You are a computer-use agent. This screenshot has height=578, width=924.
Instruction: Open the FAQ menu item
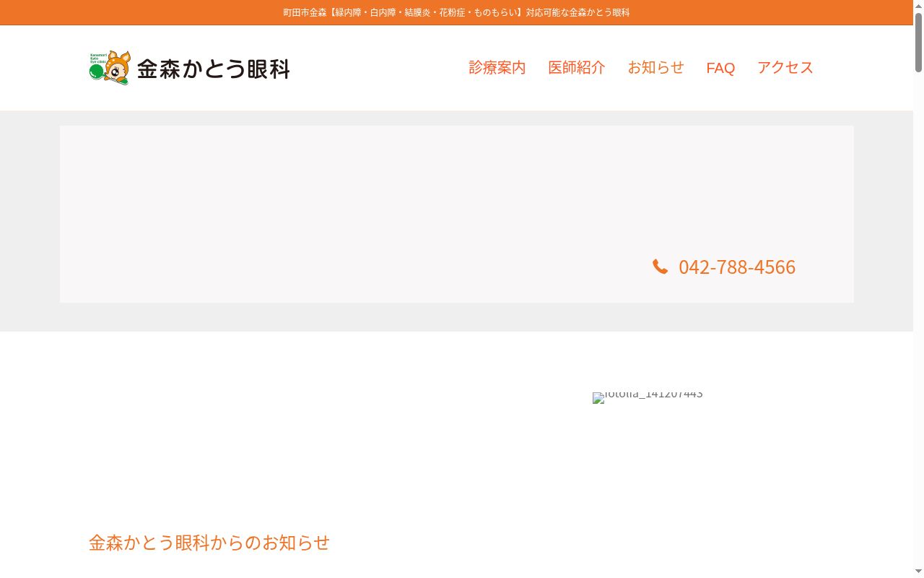click(x=720, y=68)
